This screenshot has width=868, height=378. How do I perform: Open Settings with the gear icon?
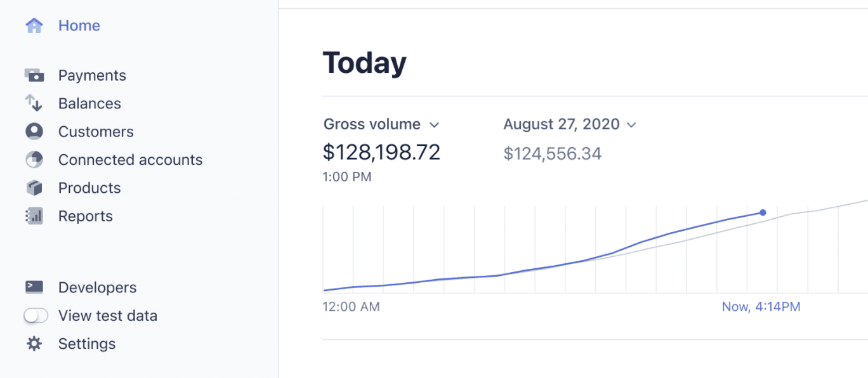click(x=35, y=343)
